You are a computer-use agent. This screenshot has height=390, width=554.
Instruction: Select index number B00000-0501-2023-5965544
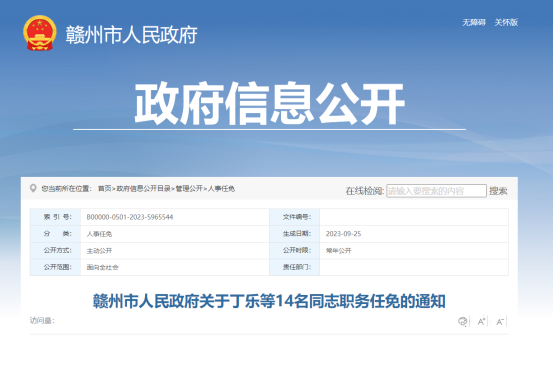(x=130, y=217)
